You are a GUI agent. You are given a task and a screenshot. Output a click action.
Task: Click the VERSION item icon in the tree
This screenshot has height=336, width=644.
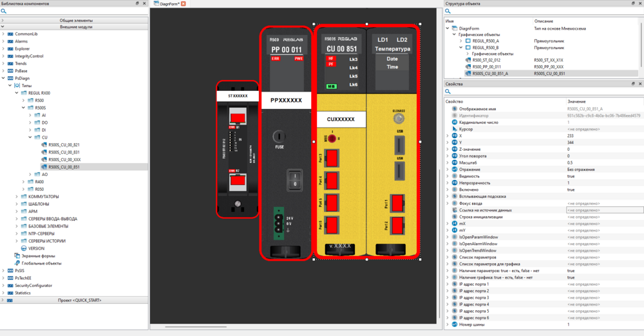(24, 248)
